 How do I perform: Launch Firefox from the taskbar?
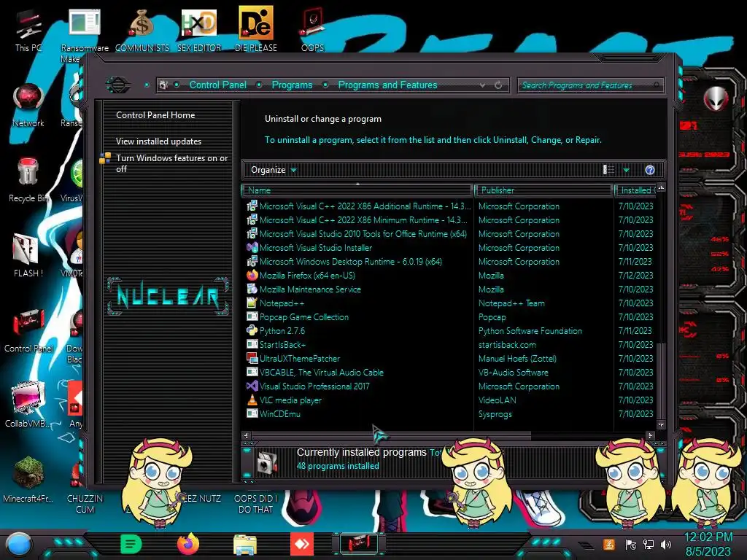tap(188, 544)
